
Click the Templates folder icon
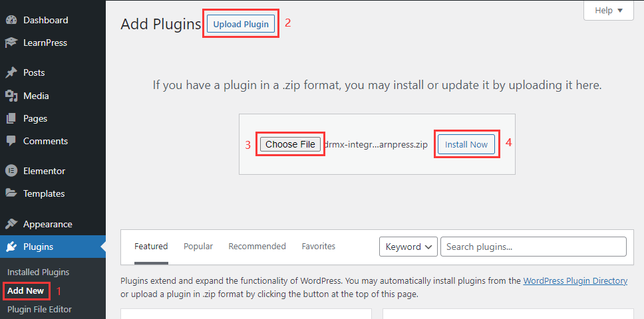(11, 193)
